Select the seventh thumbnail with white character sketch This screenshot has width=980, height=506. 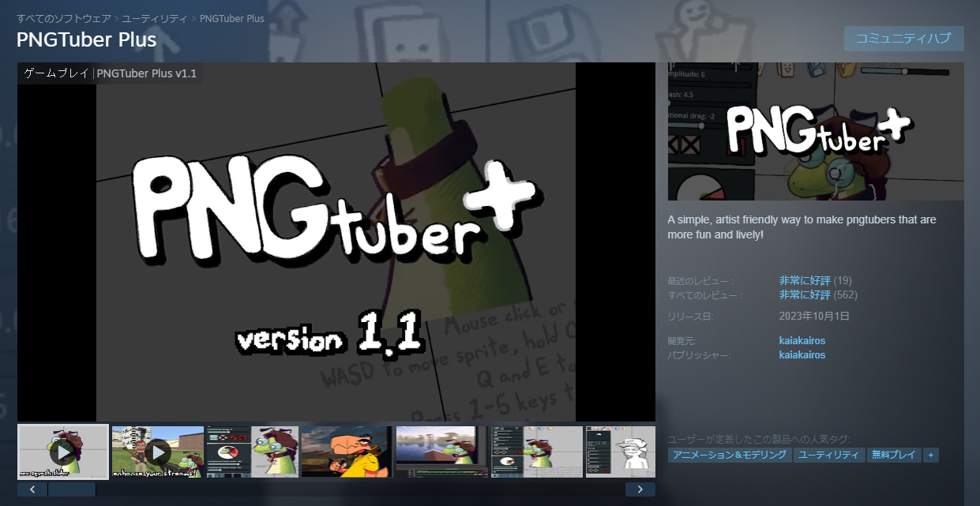[621, 452]
